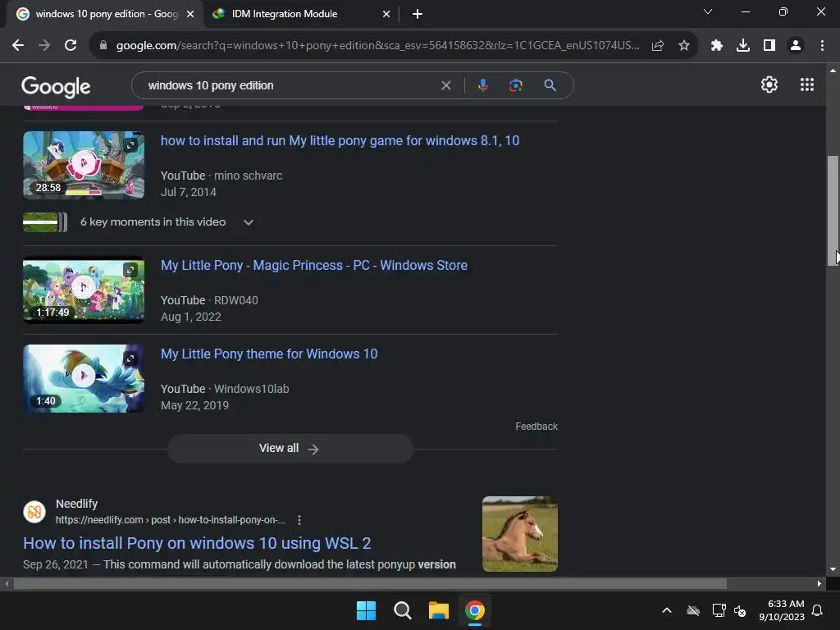
Task: Click the key moments preview thumbnail
Action: (x=45, y=222)
